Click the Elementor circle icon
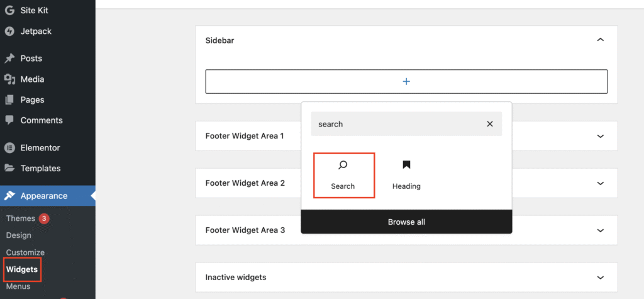Viewport: 644px width, 299px height. coord(9,148)
